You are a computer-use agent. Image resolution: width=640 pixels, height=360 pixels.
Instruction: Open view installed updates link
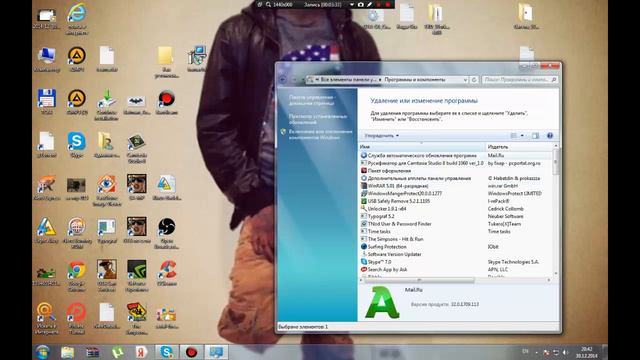pyautogui.click(x=318, y=119)
